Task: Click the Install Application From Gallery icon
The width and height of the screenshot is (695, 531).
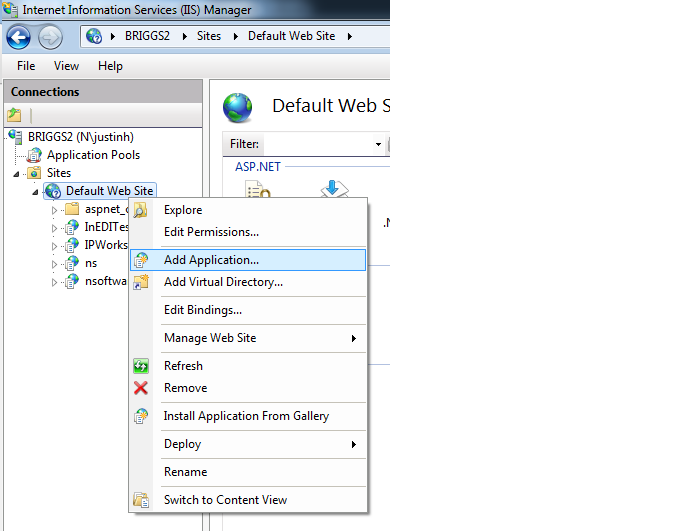Action: 141,416
